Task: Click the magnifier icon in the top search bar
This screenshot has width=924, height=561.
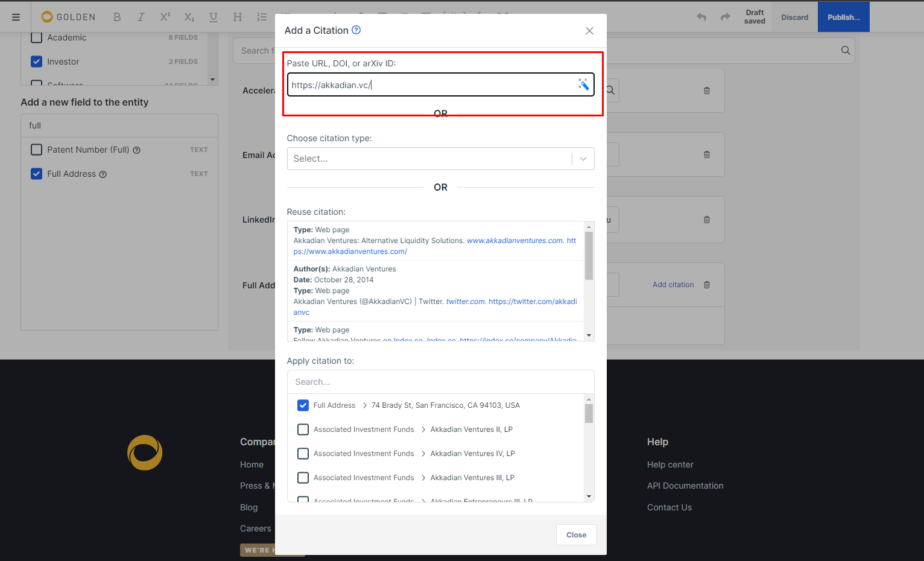Action: (846, 51)
